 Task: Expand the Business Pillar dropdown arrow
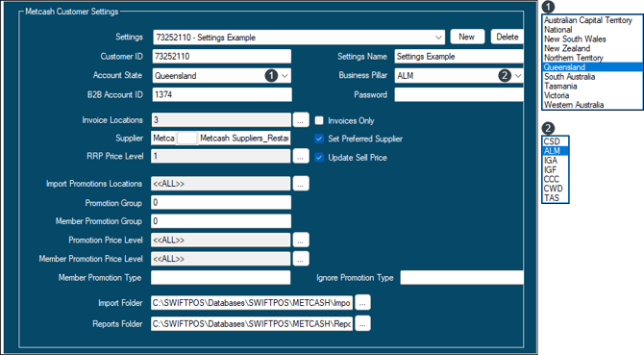(x=518, y=76)
